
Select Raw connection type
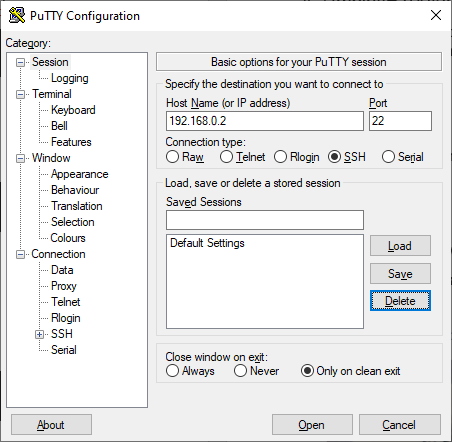point(172,157)
